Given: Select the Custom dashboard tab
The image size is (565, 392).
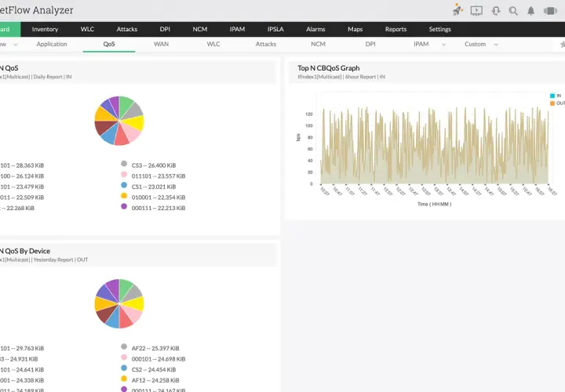Looking at the screenshot, I should 476,44.
